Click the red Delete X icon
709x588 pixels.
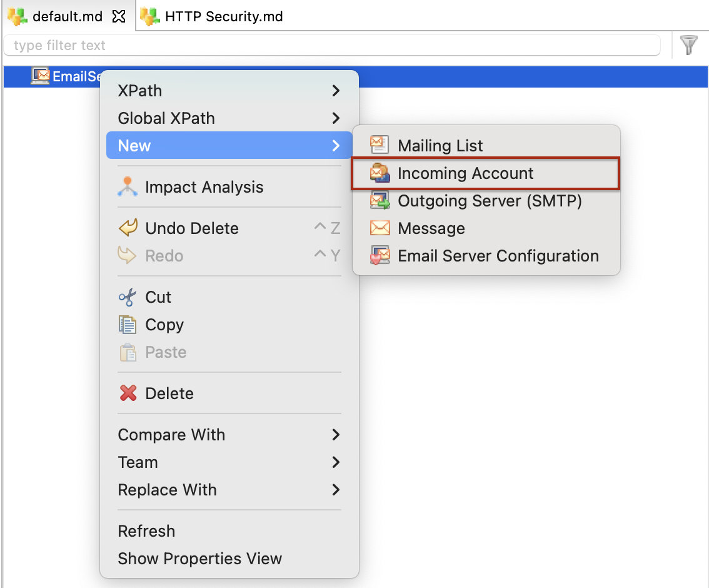128,393
